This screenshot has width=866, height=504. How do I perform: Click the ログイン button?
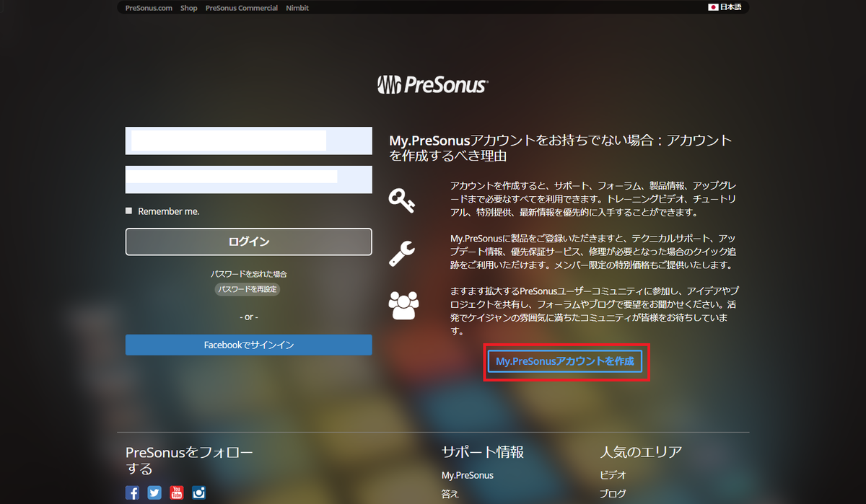248,241
